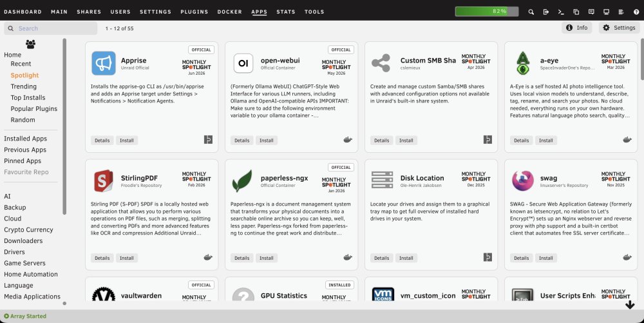Click docker whale icon on swag card
Screen dimensions: 644x323
pyautogui.click(x=627, y=257)
